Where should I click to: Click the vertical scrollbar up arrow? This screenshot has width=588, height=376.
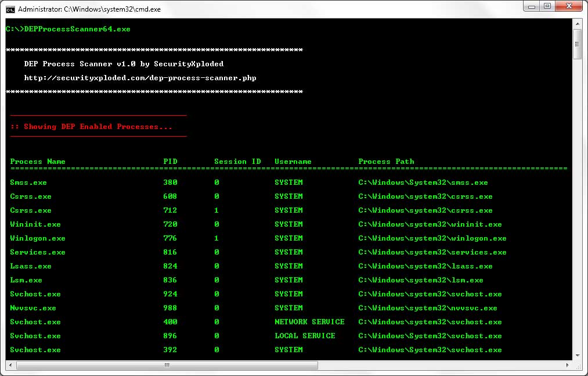[577, 24]
